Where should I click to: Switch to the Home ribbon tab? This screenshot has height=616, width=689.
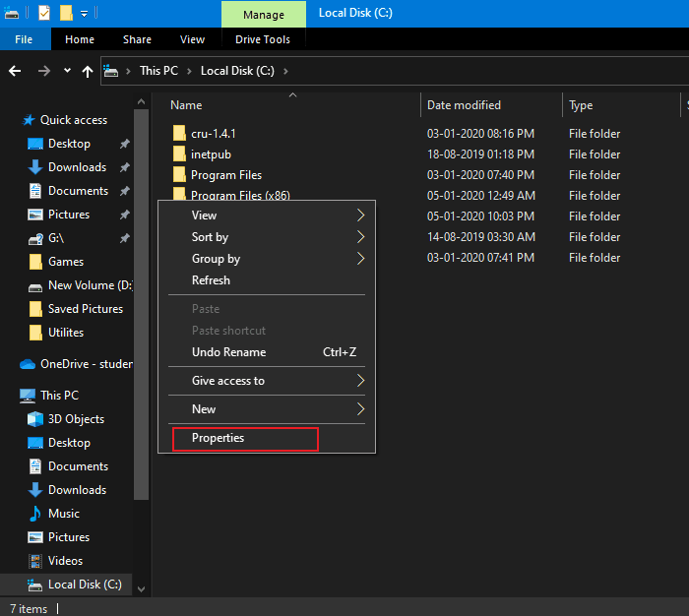point(80,39)
